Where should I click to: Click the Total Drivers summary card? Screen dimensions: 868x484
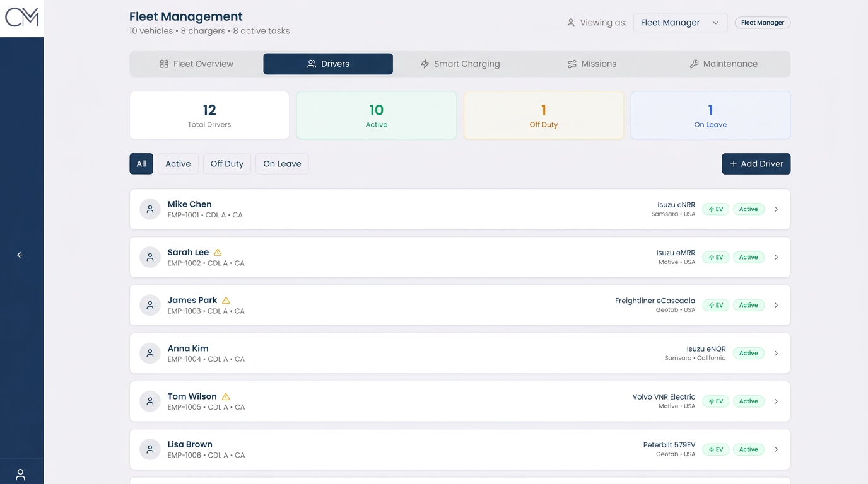coord(209,115)
